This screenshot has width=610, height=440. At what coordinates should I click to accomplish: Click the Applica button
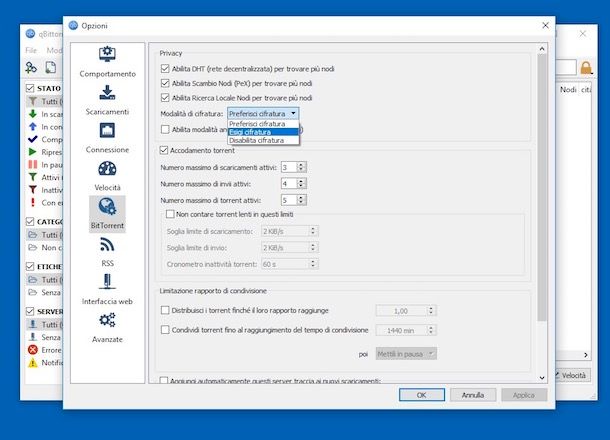[524, 395]
